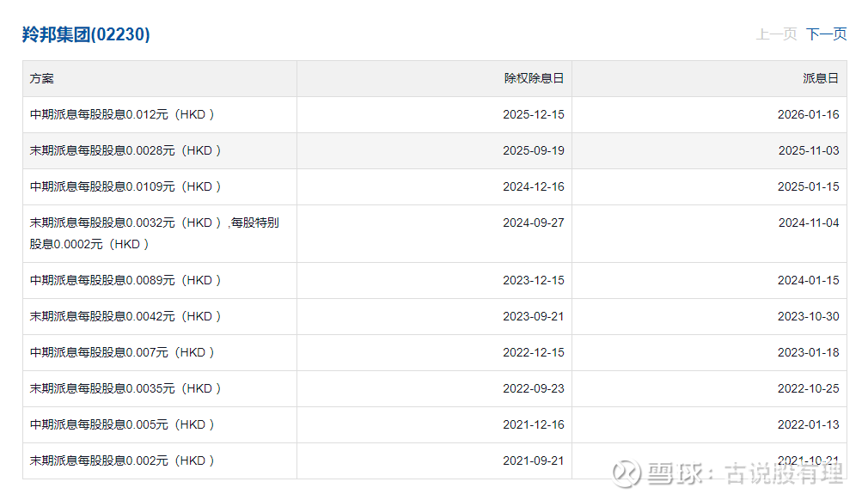Select the row with 每股特别股息0.0002元
This screenshot has width=868, height=500.
click(x=155, y=233)
